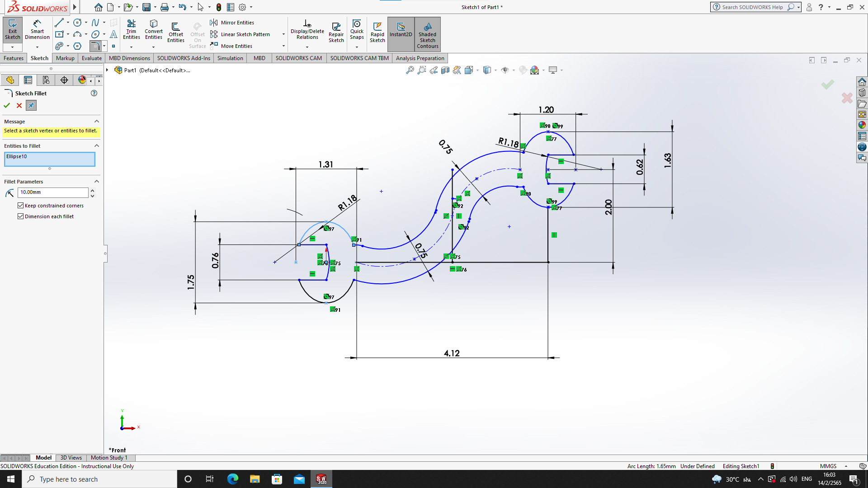
Task: Select the Trim Entities tool
Action: (131, 30)
